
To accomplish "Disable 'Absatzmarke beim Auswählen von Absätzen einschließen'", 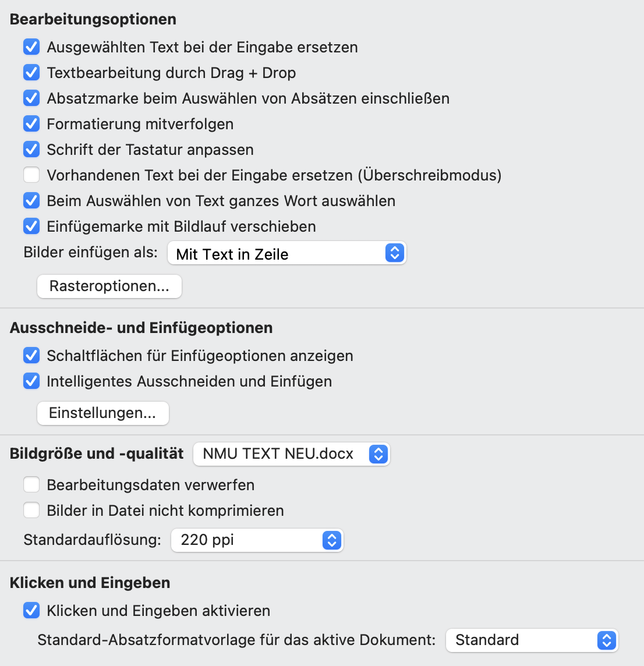I will coord(31,98).
